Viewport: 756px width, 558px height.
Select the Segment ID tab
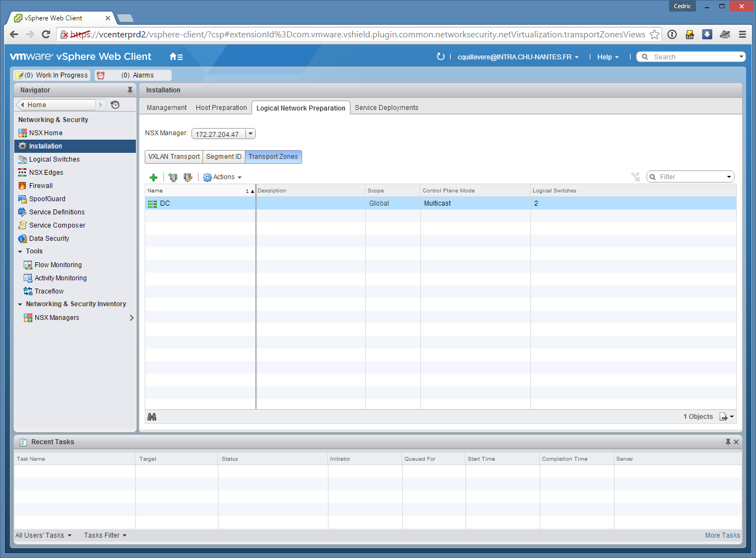[x=223, y=157]
